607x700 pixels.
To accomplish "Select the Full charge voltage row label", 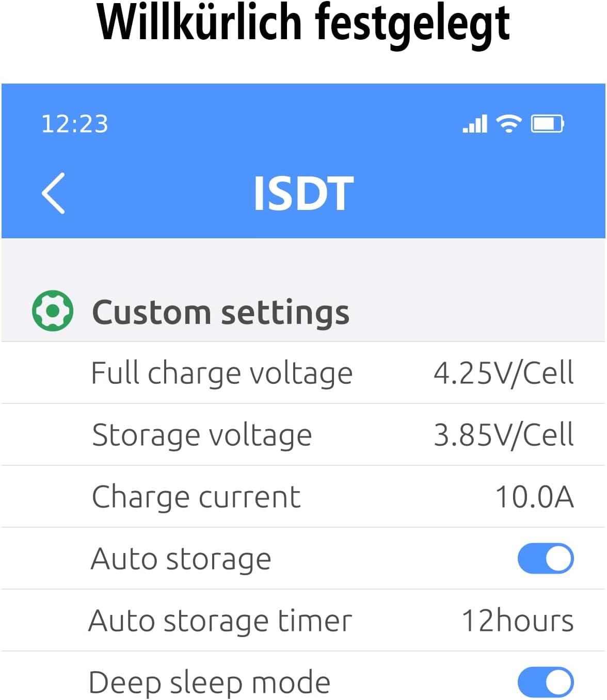I will [x=222, y=373].
